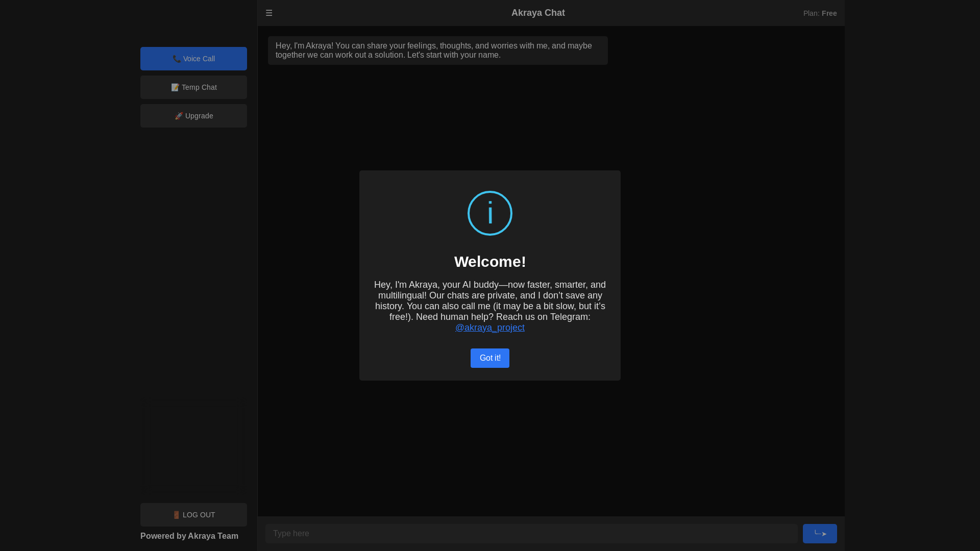980x551 pixels.
Task: Click the Plan: Free label
Action: pyautogui.click(x=820, y=13)
